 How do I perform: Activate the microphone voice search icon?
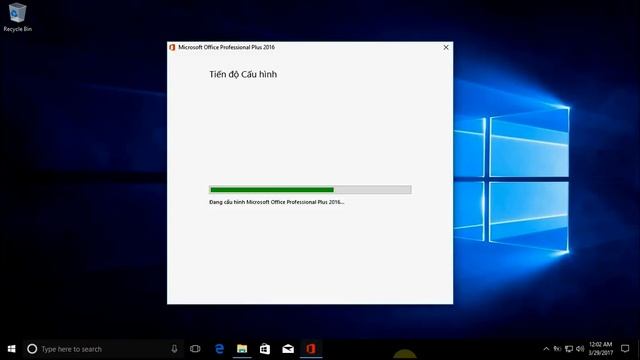pos(174,349)
